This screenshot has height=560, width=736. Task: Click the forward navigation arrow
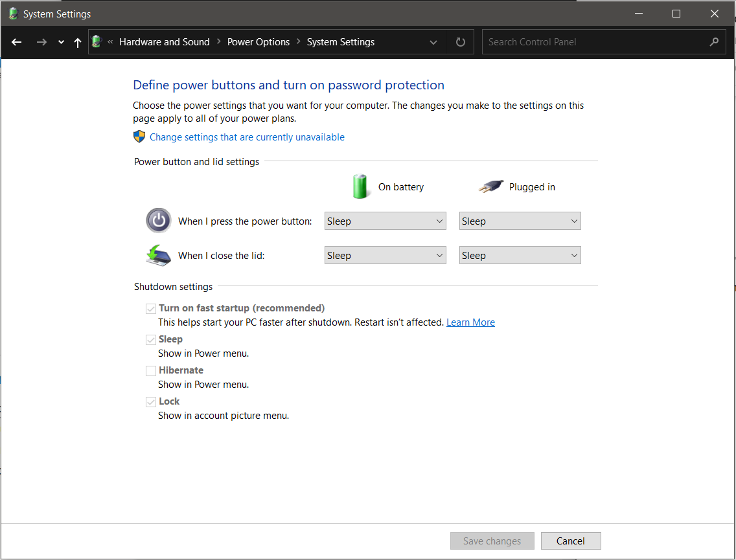coord(41,42)
